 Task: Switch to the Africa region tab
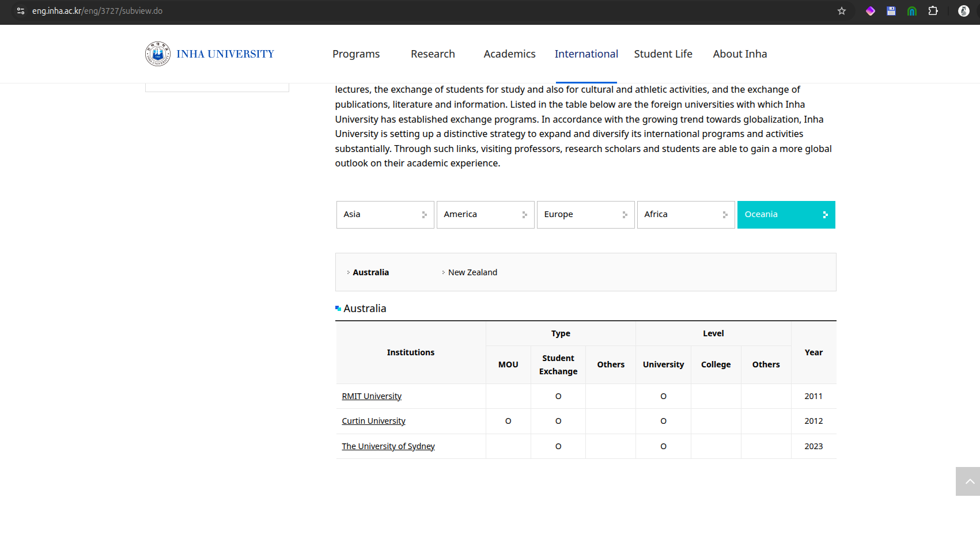pyautogui.click(x=686, y=215)
